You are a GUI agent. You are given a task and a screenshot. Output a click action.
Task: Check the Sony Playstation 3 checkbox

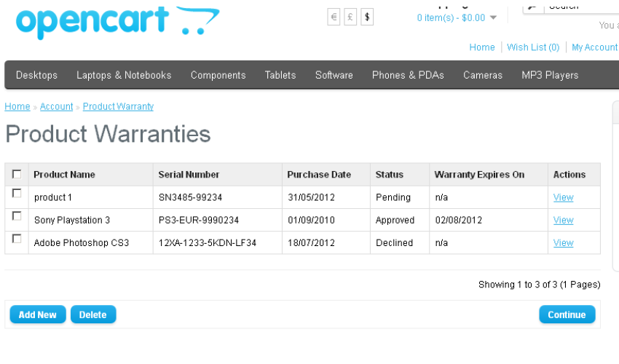tap(17, 216)
